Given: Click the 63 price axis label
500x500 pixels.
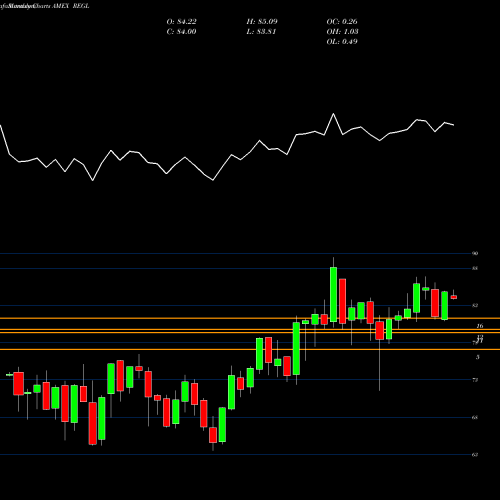Looking at the screenshot, I should [475, 455].
